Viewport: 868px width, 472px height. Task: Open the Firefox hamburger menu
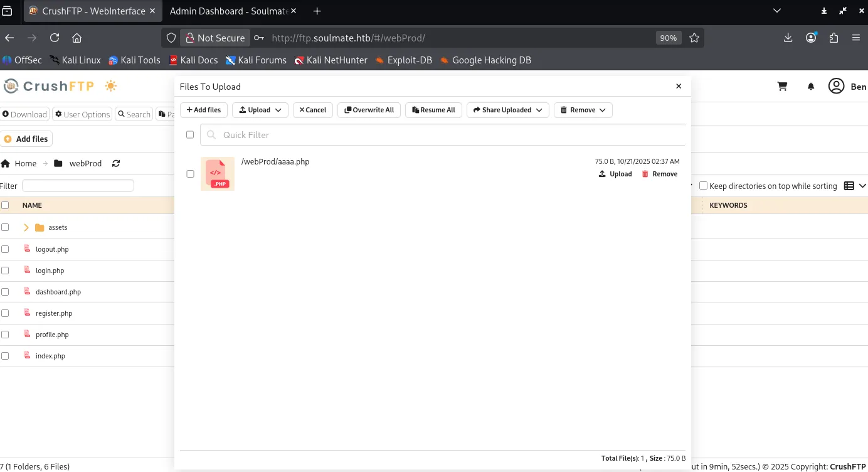point(856,38)
